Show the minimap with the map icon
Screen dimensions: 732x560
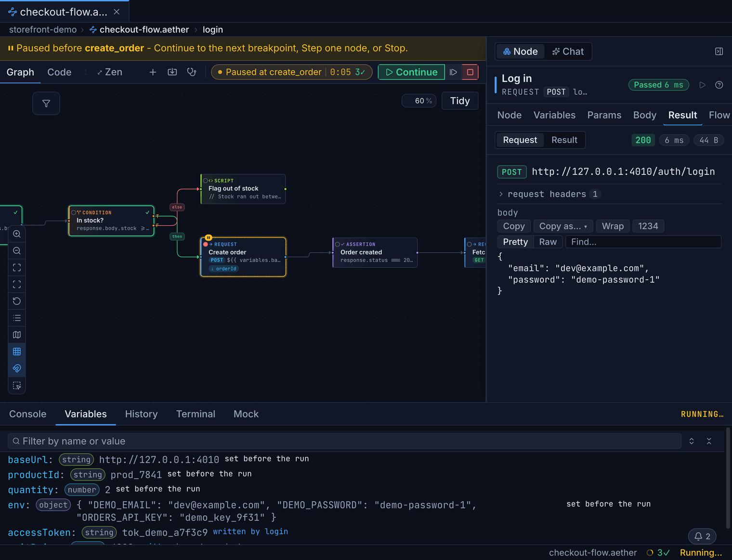click(x=17, y=335)
